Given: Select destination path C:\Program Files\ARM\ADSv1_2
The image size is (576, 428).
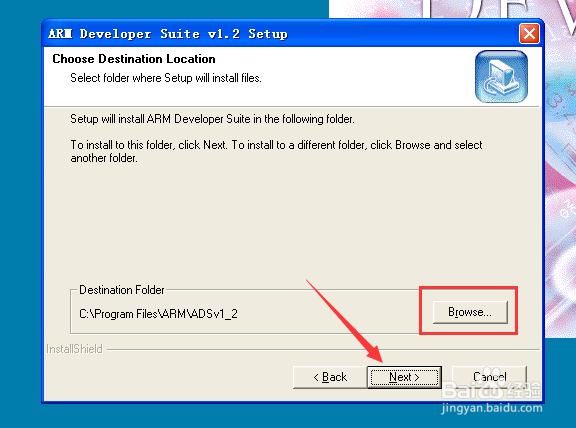Looking at the screenshot, I should click(x=158, y=314).
